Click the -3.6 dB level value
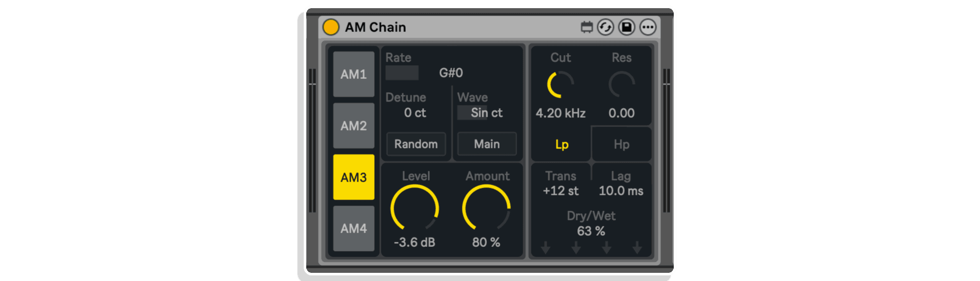980x281 pixels. click(x=414, y=242)
